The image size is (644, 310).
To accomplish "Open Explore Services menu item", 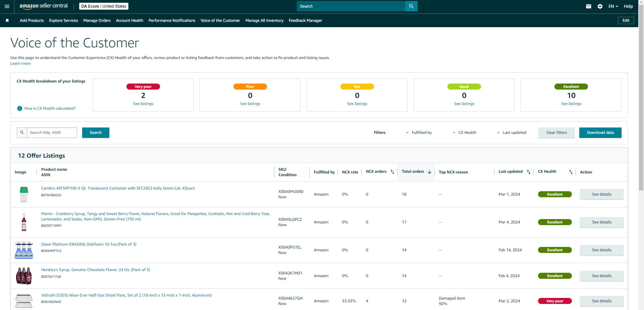I will tap(63, 20).
